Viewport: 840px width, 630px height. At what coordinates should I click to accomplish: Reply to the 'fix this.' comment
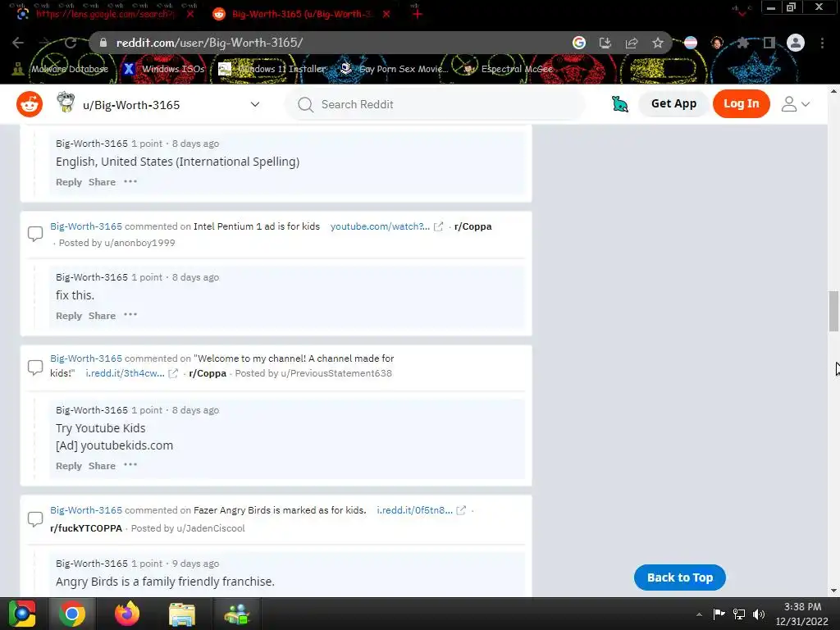point(69,316)
